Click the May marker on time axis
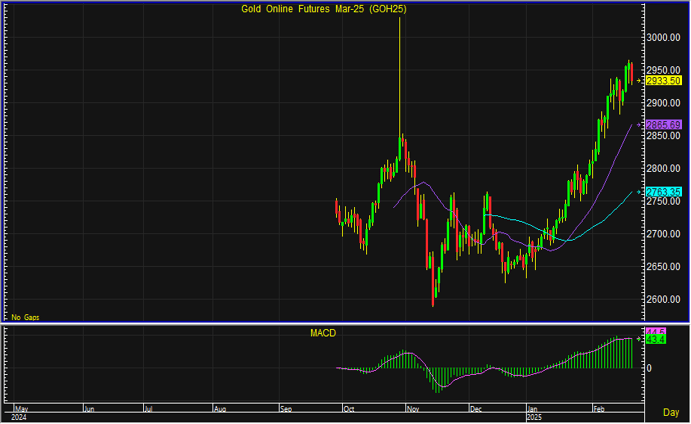The width and height of the screenshot is (691, 424). pos(20,409)
